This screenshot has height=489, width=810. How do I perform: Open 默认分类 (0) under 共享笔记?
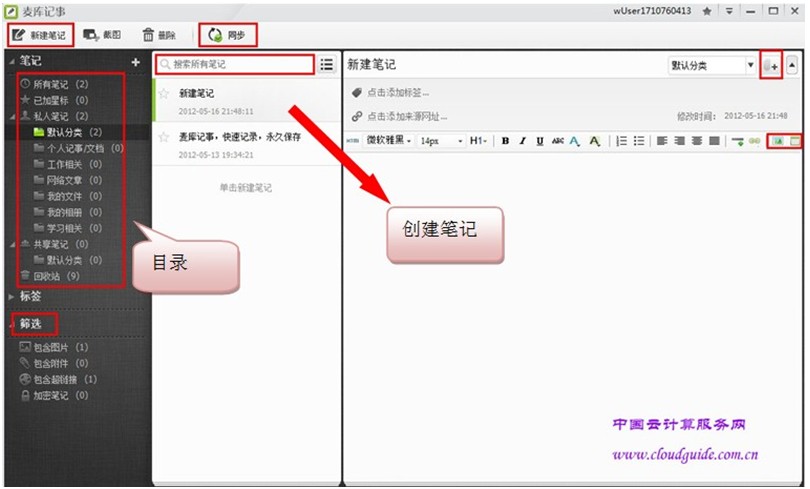point(67,260)
